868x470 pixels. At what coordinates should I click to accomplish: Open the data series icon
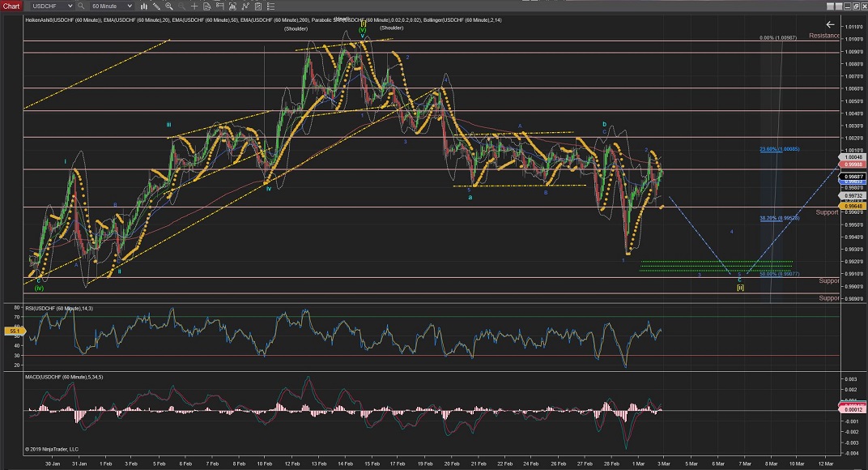tap(207, 6)
